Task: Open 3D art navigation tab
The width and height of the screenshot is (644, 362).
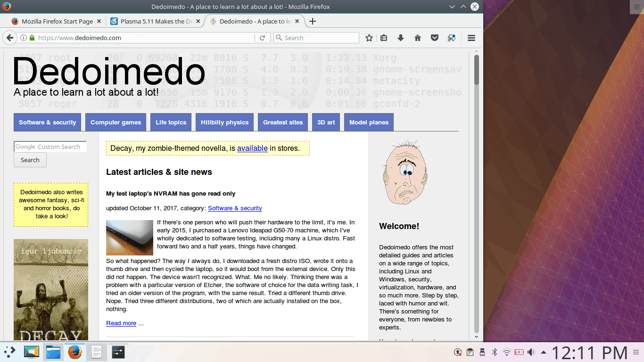Action: click(326, 122)
